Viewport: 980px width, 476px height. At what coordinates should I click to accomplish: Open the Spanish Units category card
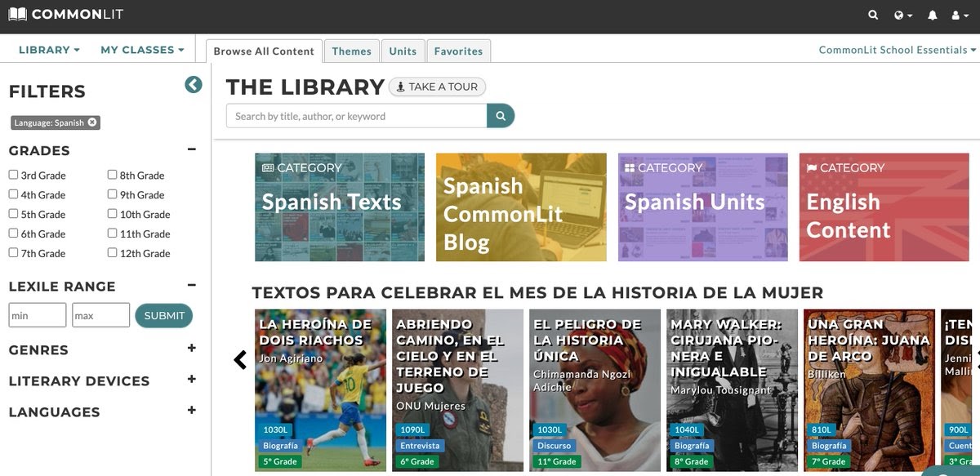coord(703,207)
